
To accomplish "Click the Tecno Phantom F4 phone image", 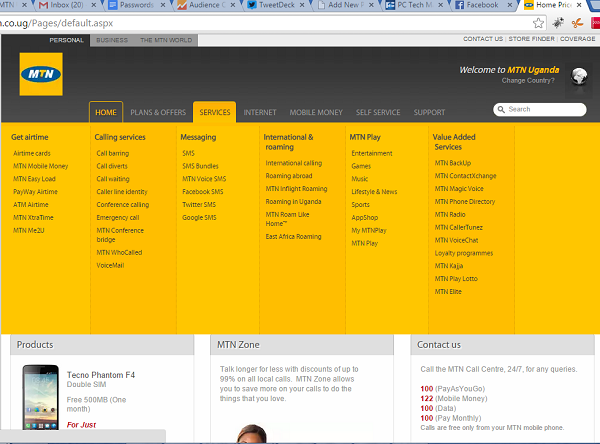I will pos(41,397).
